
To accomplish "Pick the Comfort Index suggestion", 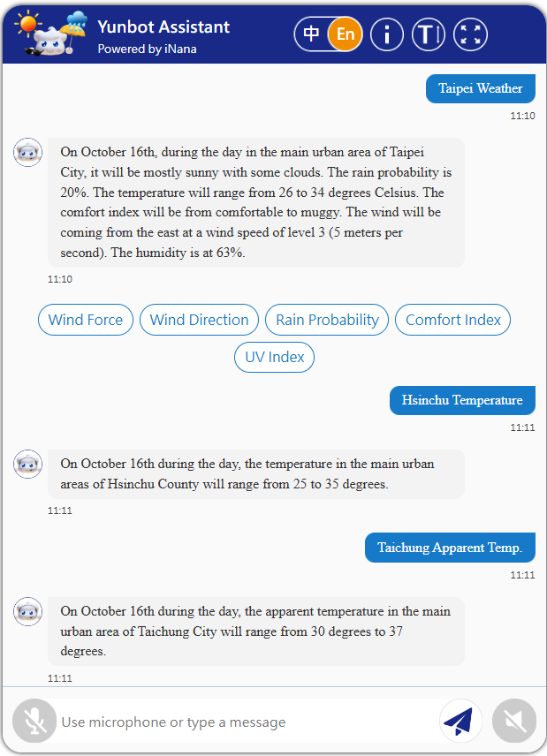I will (x=453, y=320).
